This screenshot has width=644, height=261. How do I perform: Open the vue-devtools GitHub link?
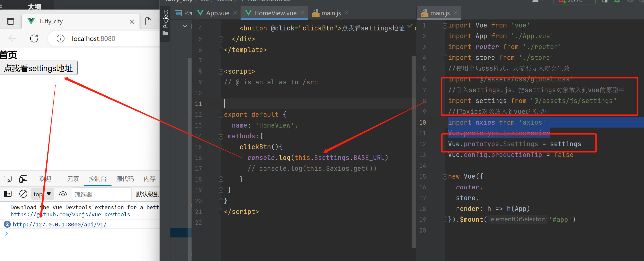click(70, 214)
